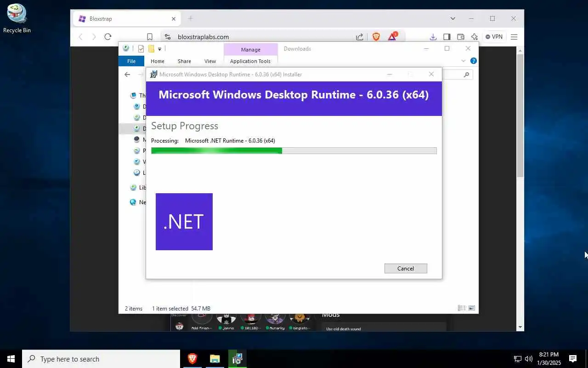Click the Properties quick access icon in Explorer
Image resolution: width=588 pixels, height=368 pixels.
coord(141,49)
